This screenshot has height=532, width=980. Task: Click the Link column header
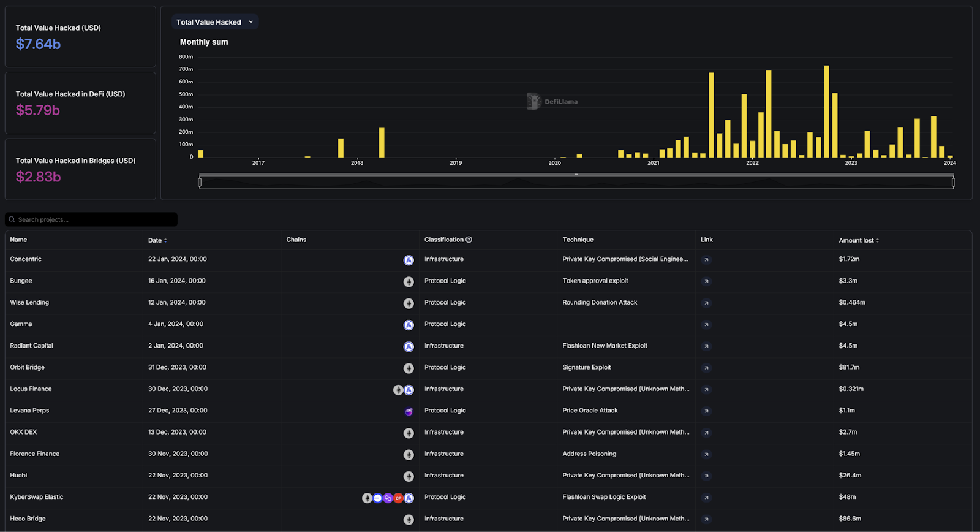[x=706, y=240]
